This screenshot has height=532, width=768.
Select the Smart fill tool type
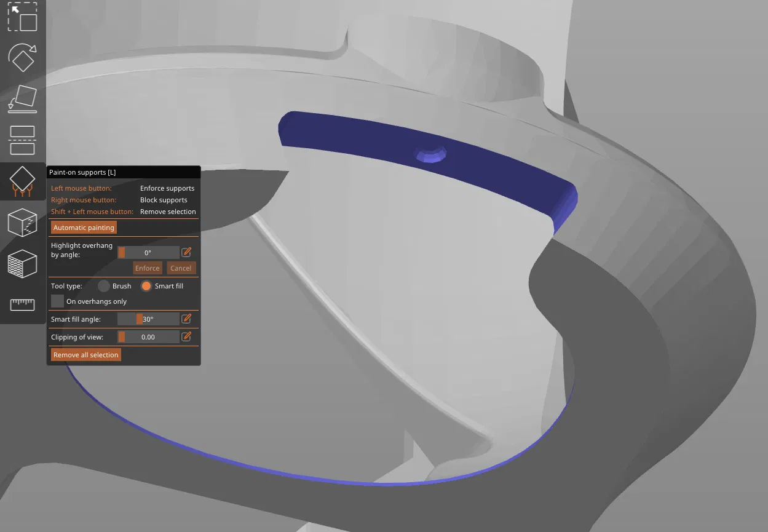point(146,286)
